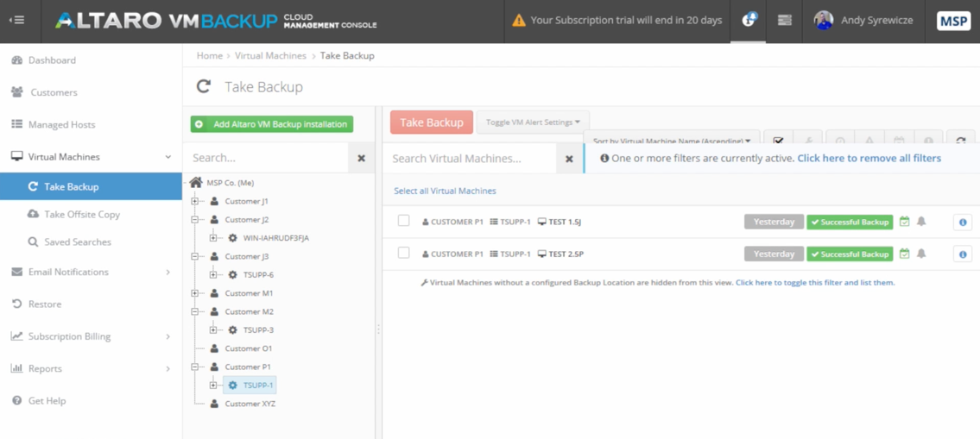
Task: Click here to remove all filters
Action: point(869,159)
